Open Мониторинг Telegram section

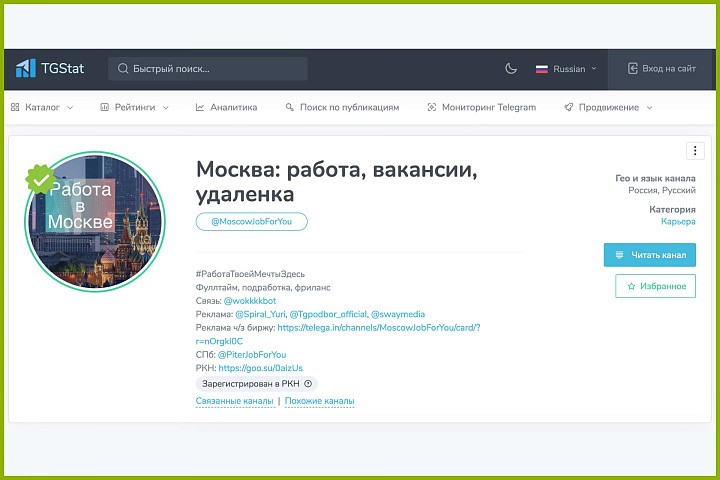[481, 107]
